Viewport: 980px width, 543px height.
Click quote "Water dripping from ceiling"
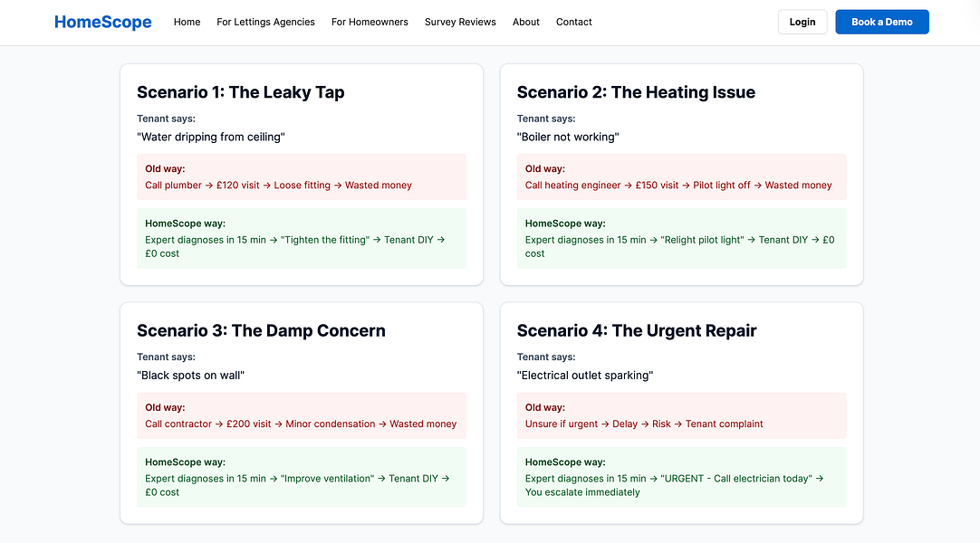[x=211, y=137]
